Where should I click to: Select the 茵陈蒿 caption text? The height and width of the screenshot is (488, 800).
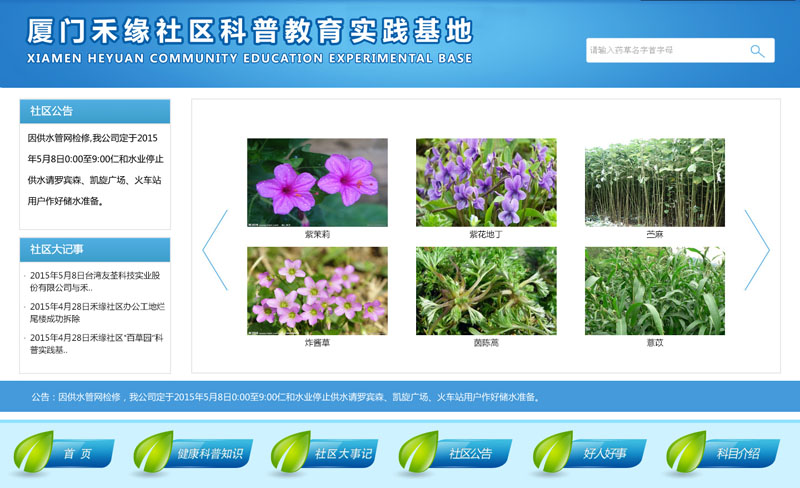486,343
